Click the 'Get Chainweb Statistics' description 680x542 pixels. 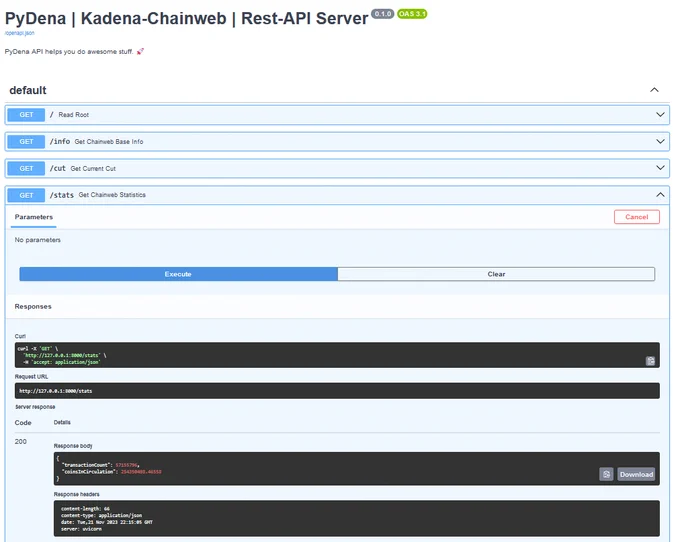pos(112,195)
